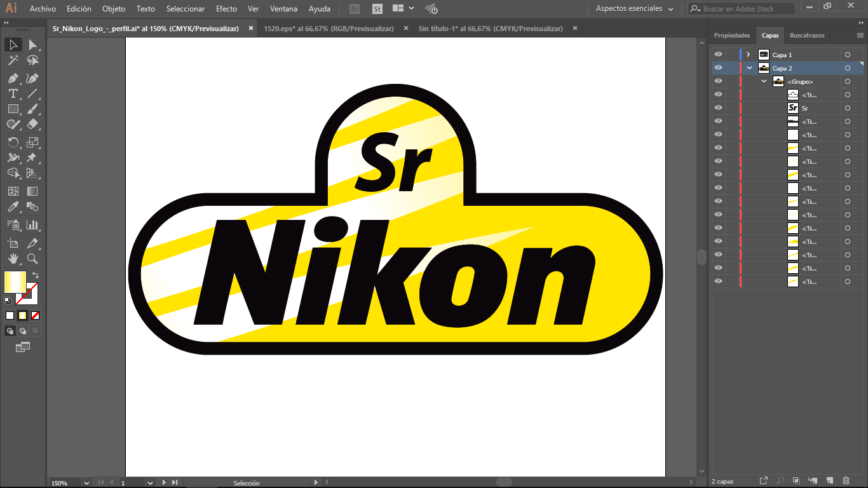Screen dimensions: 868x488
Task: Select the Pen tool
Action: click(13, 78)
